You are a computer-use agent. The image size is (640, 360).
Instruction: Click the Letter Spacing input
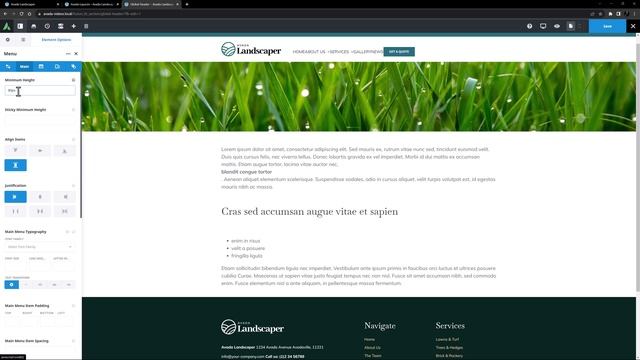[64, 267]
